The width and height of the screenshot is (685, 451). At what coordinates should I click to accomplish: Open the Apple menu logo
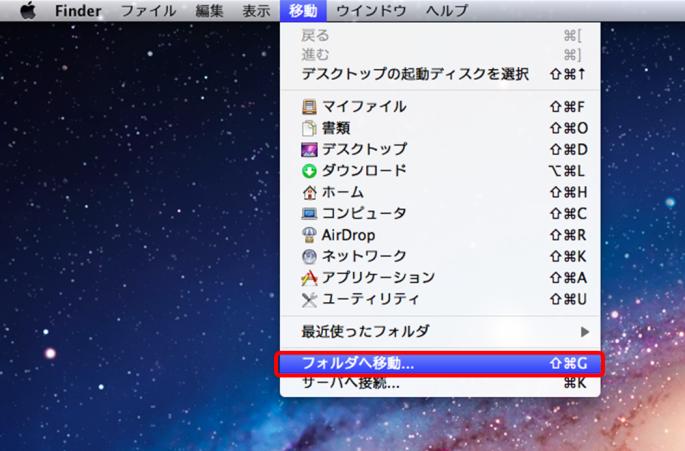[x=27, y=11]
